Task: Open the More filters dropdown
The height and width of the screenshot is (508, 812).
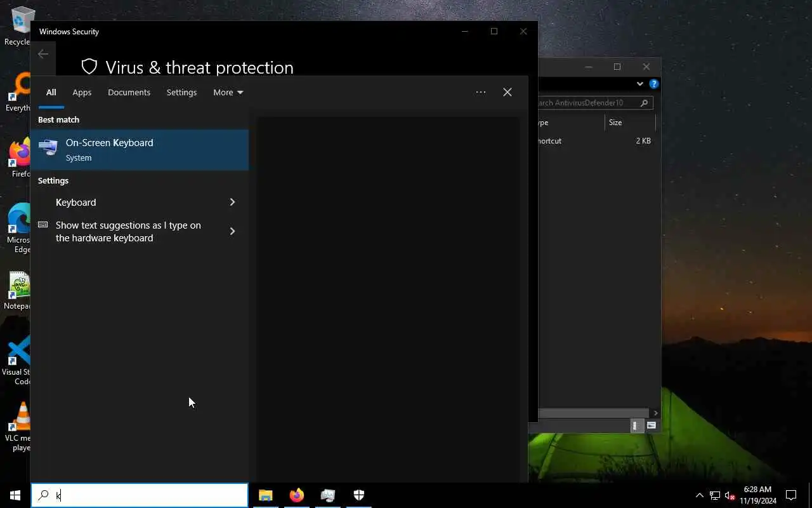Action: 228,92
